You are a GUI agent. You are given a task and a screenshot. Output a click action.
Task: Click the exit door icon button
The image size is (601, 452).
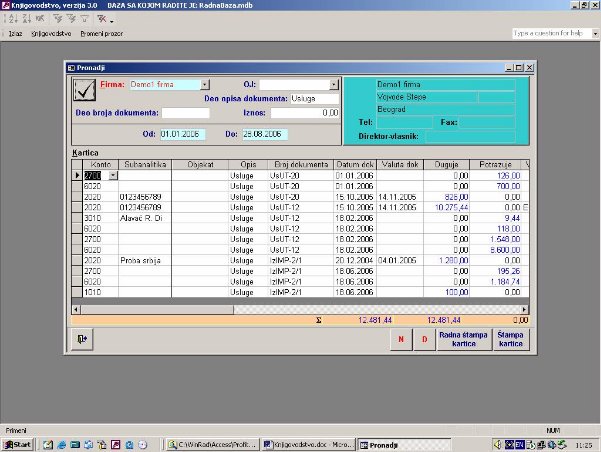pos(83,340)
